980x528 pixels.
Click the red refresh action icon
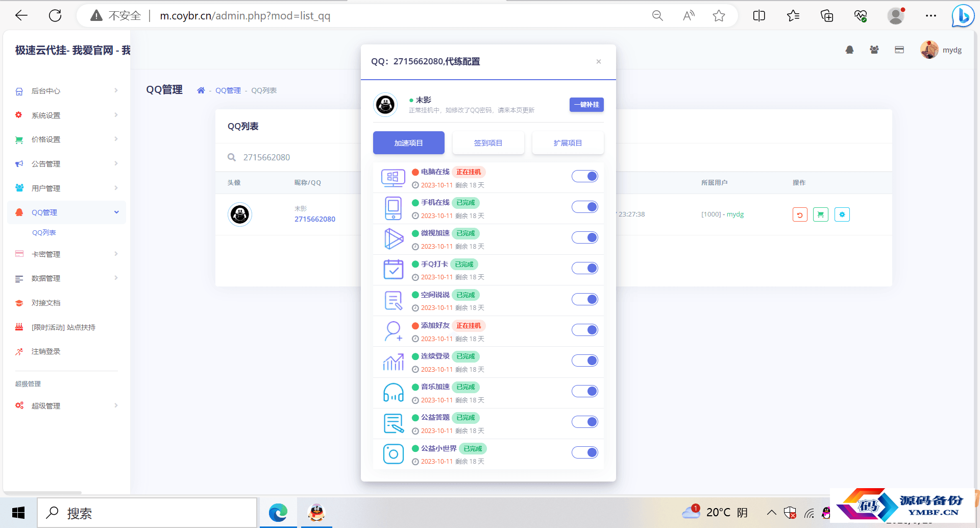(x=800, y=214)
